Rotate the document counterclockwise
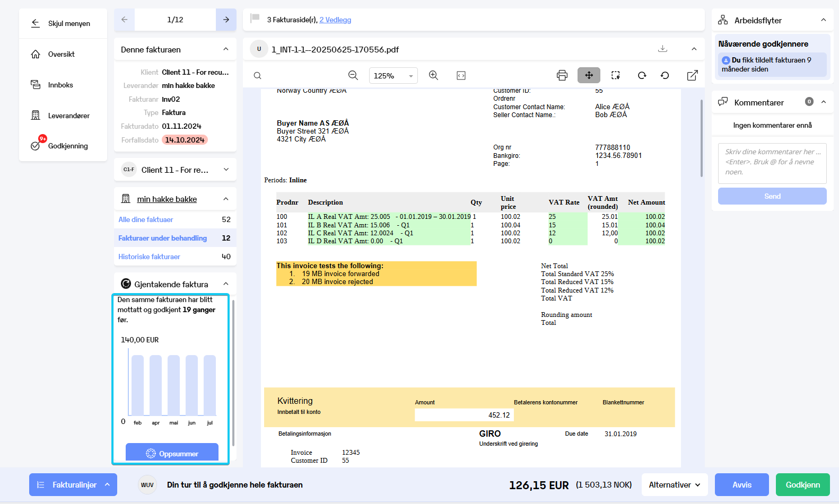The height and width of the screenshot is (504, 839). pyautogui.click(x=665, y=75)
